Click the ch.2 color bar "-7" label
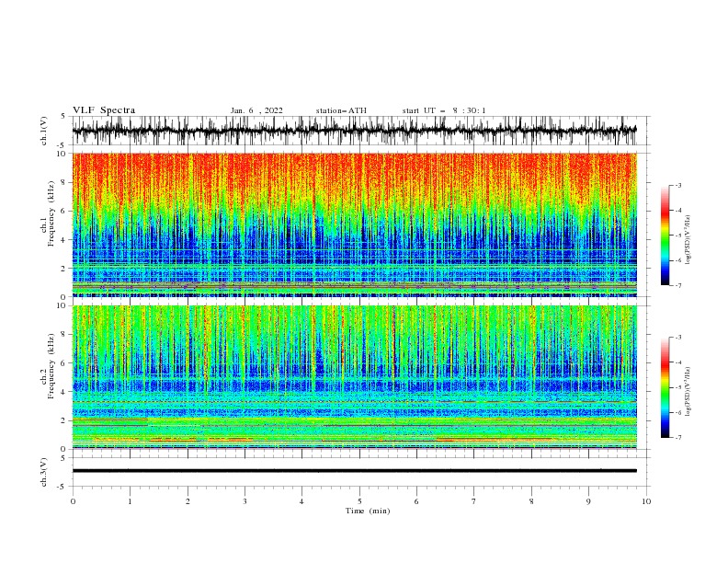The height and width of the screenshot is (563, 728). (x=678, y=438)
